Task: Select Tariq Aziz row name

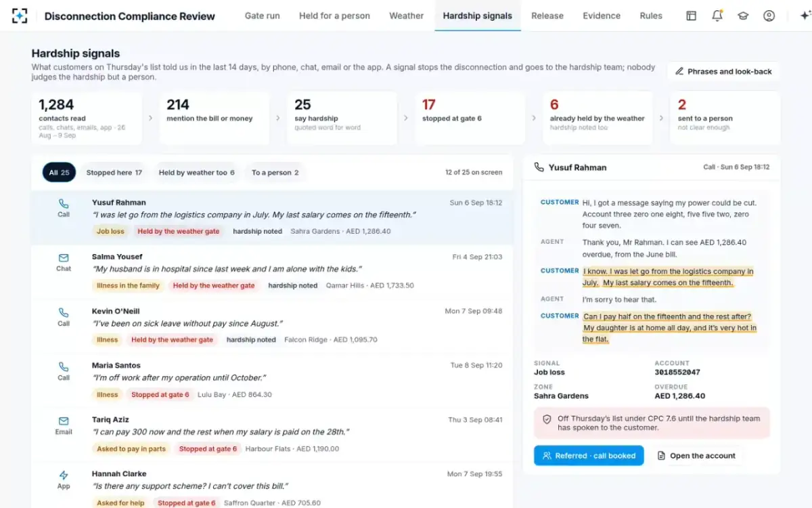Action: point(111,419)
